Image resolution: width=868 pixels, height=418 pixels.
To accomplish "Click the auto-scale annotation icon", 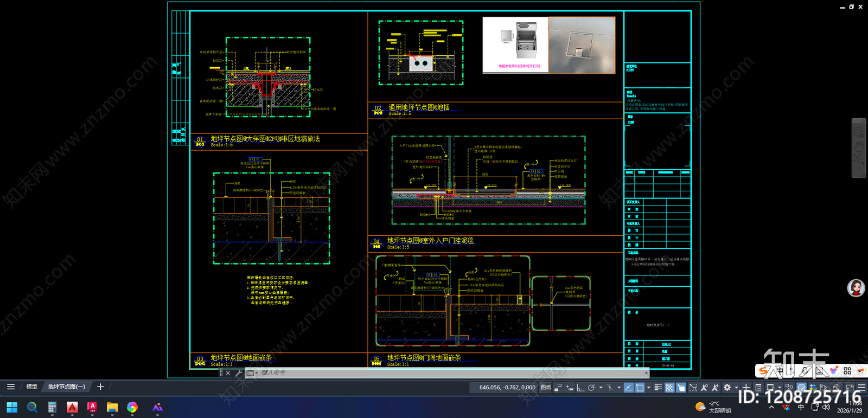I will click(x=715, y=388).
